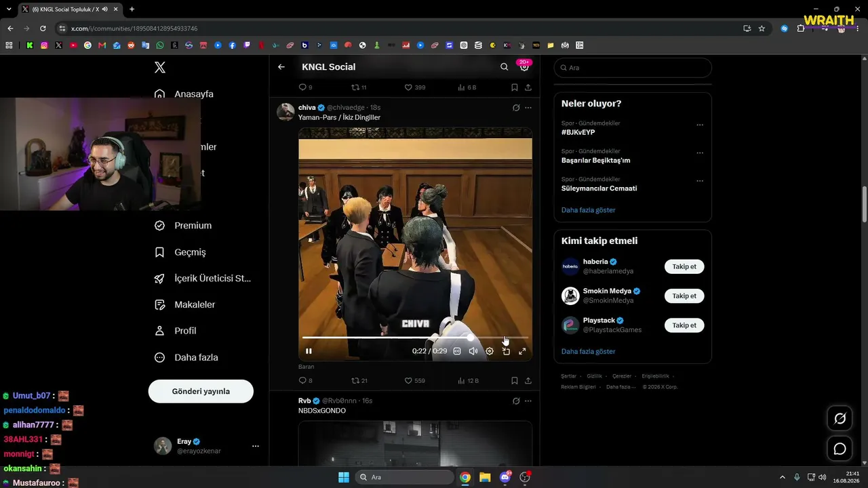Screen dimensions: 868x488
Task: Open a new Chrome tab
Action: point(132,9)
